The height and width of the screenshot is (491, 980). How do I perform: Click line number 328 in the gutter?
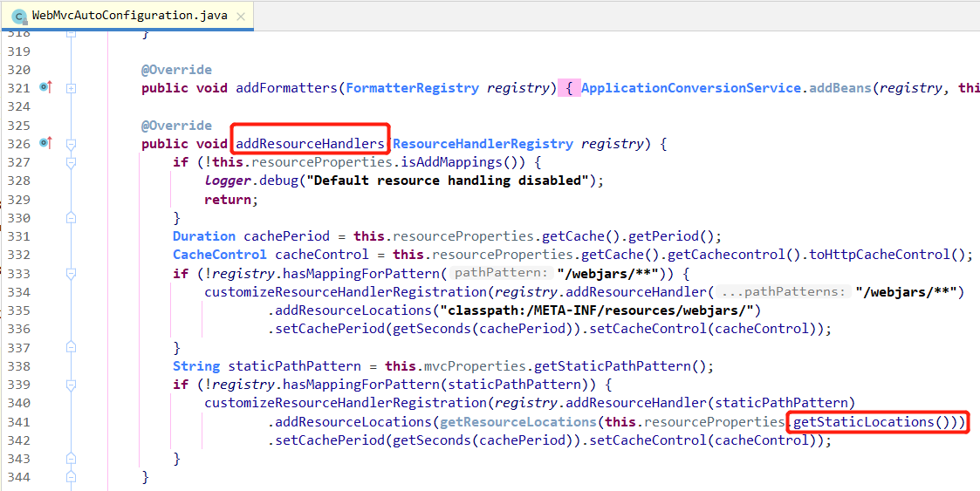point(18,181)
